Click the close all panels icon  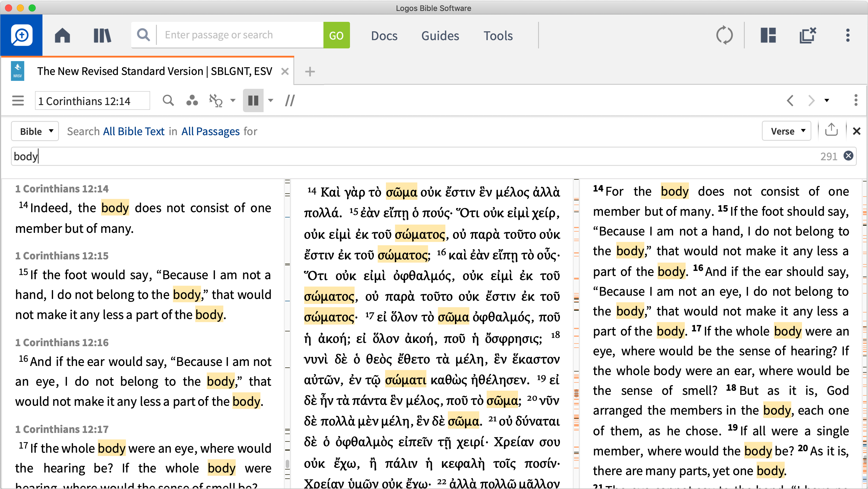point(808,35)
